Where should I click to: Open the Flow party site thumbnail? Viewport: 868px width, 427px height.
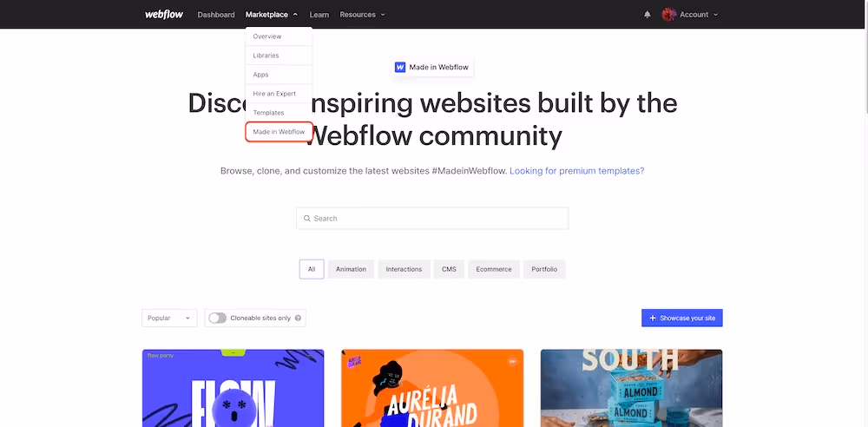[233, 388]
